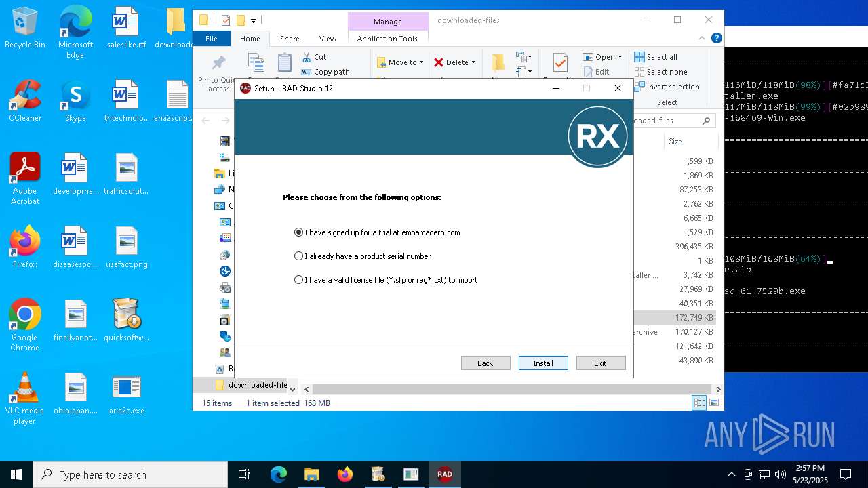Image resolution: width=868 pixels, height=488 pixels.
Task: Open Firefox desktop shortcut
Action: click(x=25, y=248)
